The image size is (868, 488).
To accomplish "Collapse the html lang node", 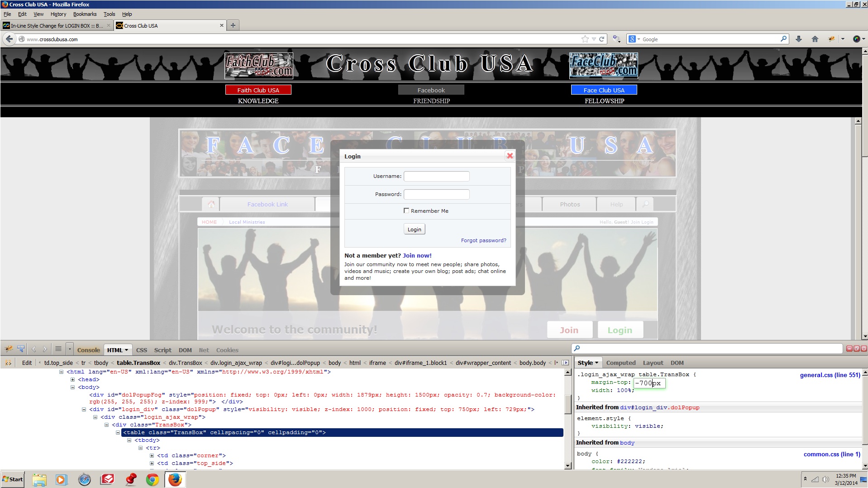I will point(61,372).
